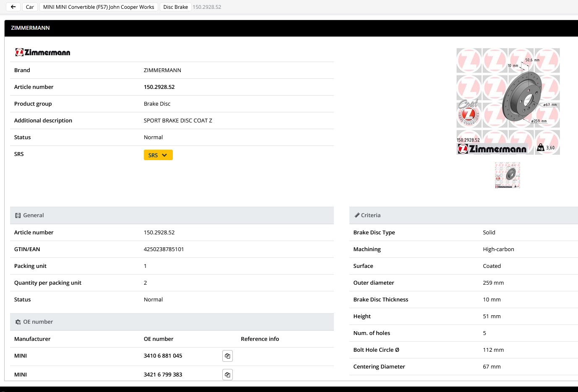The width and height of the screenshot is (578, 392).
Task: Click the Quantity per packing unit label
Action: pyautogui.click(x=48, y=283)
